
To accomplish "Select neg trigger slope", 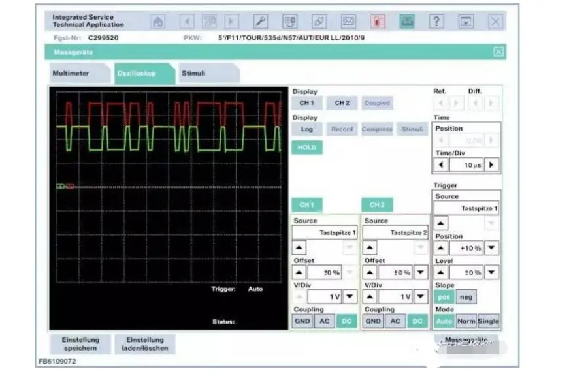I will 466,297.
